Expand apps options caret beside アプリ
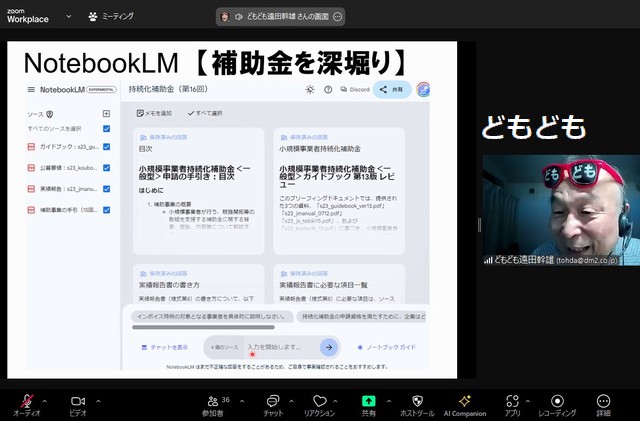 527,401
